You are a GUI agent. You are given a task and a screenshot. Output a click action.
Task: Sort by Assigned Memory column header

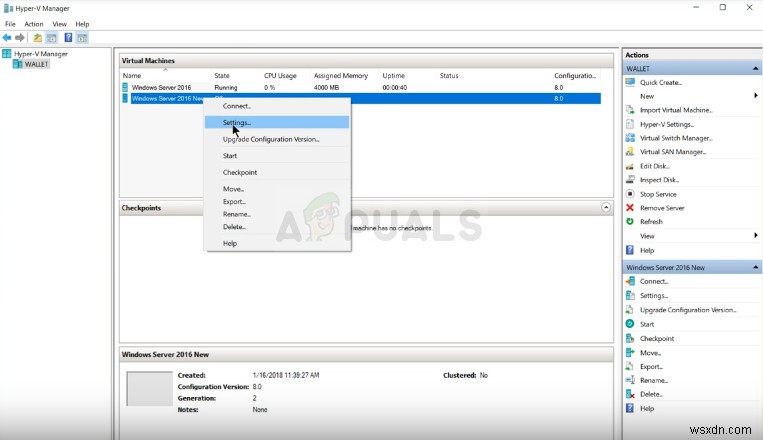341,75
